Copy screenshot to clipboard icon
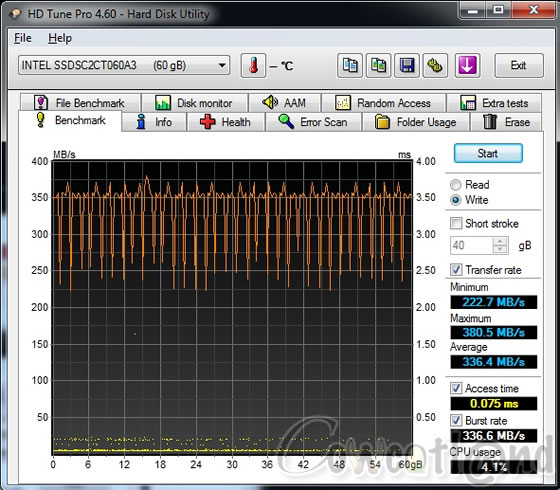This screenshot has width=560, height=490. (x=378, y=66)
